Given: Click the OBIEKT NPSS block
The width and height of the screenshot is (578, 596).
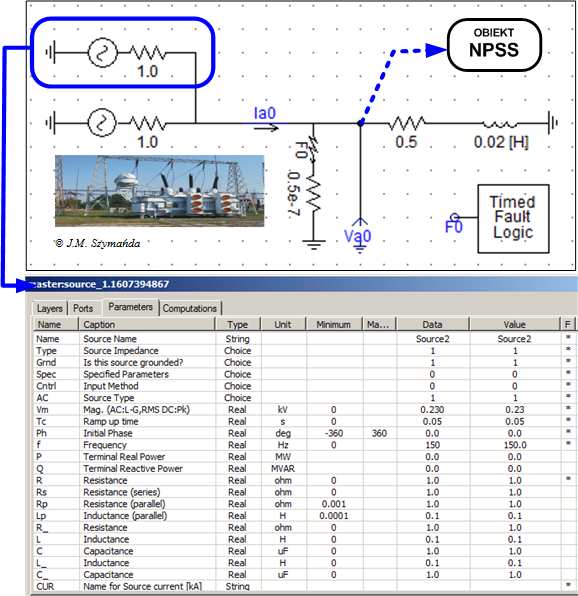Looking at the screenshot, I should click(x=494, y=45).
